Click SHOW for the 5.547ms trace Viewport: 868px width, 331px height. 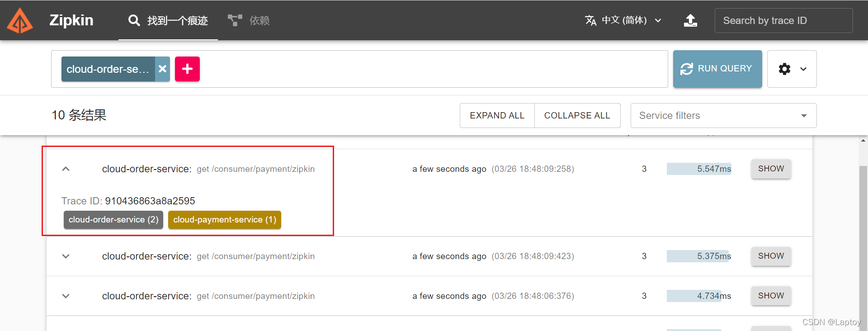coord(771,169)
